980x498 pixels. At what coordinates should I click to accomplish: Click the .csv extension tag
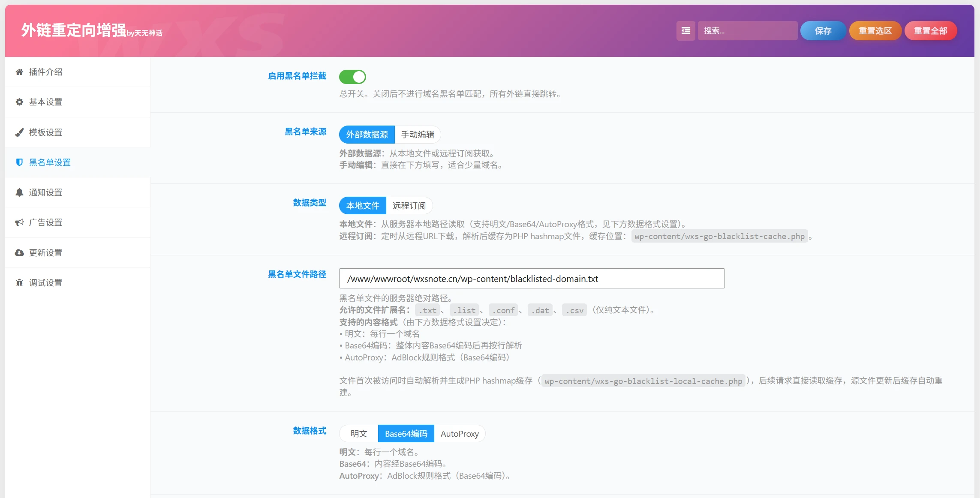pos(574,310)
